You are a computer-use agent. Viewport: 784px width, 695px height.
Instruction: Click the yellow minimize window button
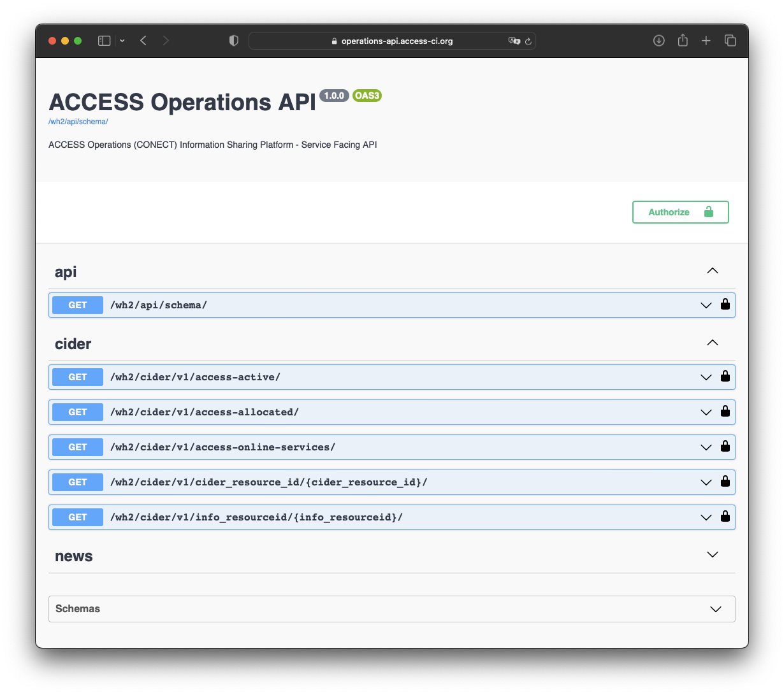click(x=65, y=41)
